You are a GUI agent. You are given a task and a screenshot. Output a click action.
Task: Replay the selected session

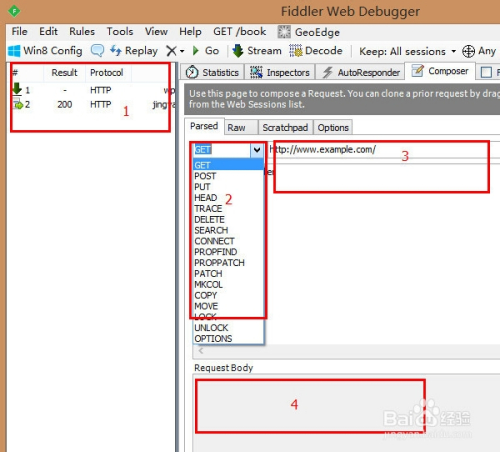pyautogui.click(x=134, y=51)
